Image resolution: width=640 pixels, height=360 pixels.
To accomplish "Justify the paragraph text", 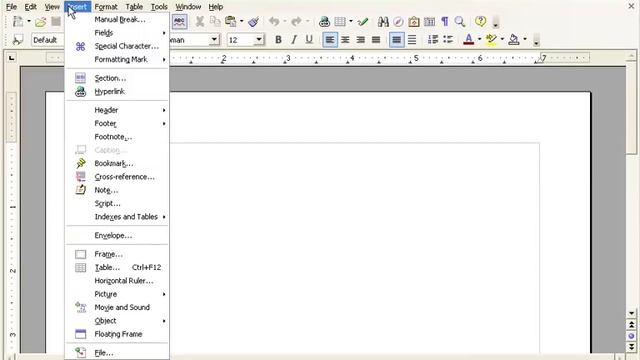I will [376, 40].
